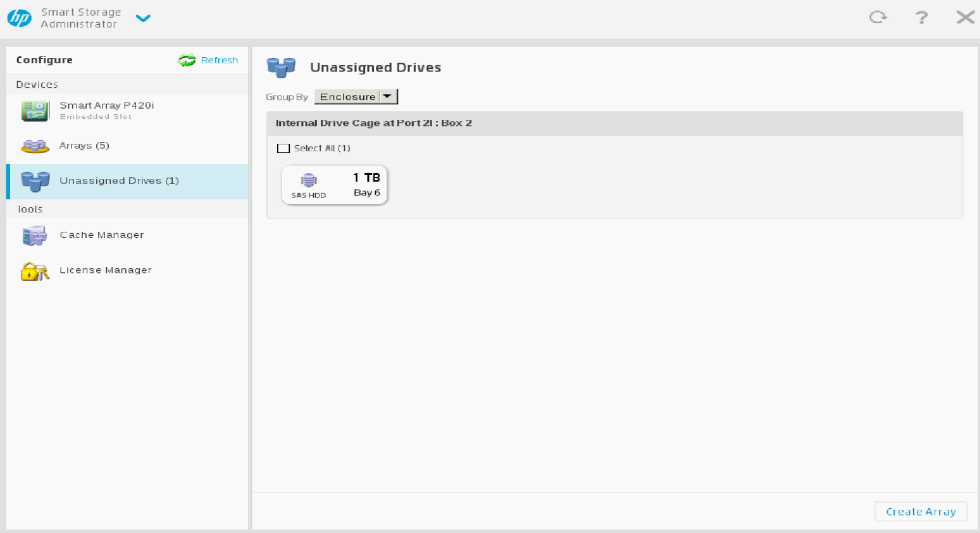This screenshot has height=533, width=980.
Task: Click the Smart Array P420i controller icon
Action: [35, 111]
